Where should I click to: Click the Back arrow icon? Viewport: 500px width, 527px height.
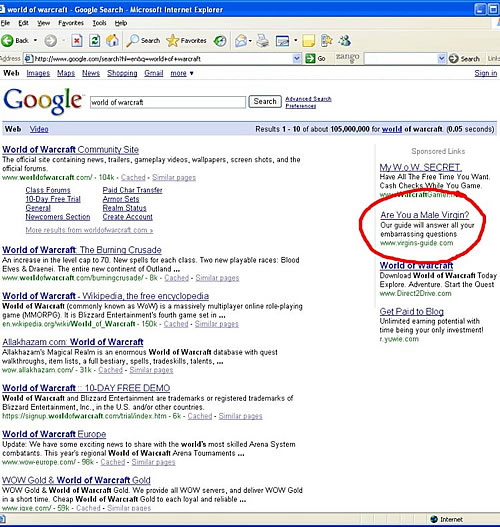[x=7, y=41]
